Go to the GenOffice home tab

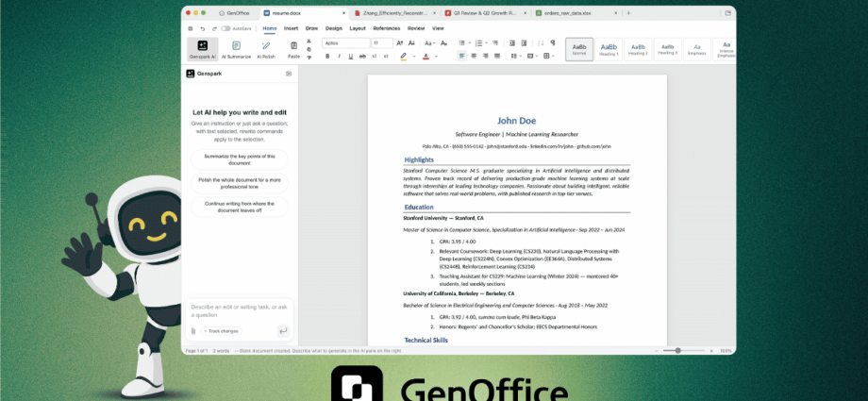pos(234,13)
